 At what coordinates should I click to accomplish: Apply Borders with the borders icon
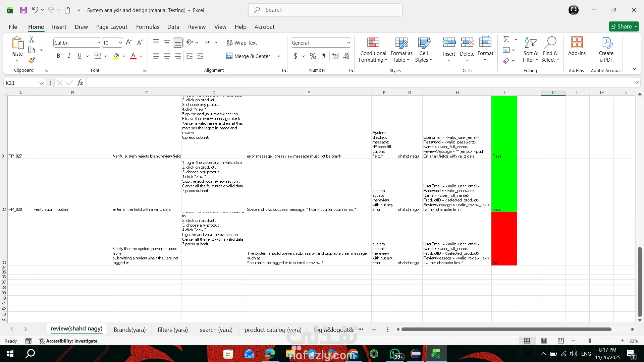pyautogui.click(x=98, y=56)
